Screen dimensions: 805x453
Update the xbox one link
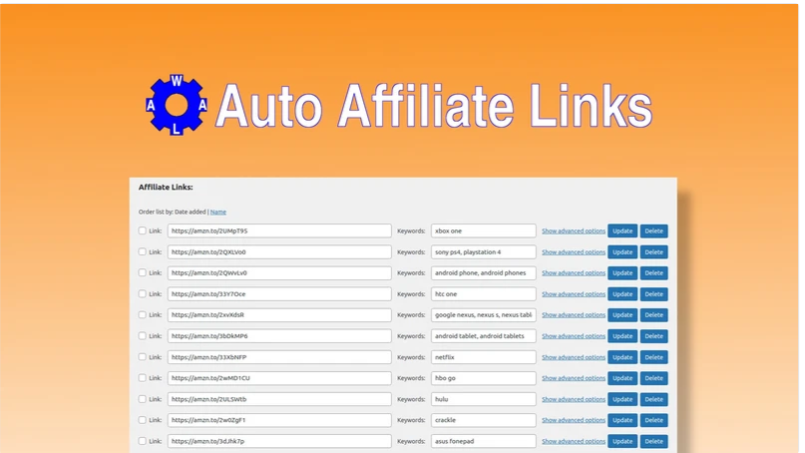[623, 231]
